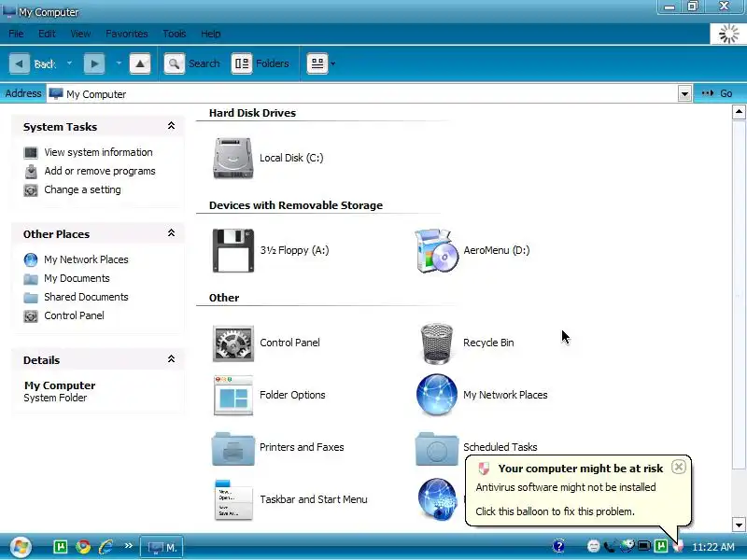747x560 pixels.
Task: Select the 3½ Floppy (A:) drive icon
Action: 233,250
